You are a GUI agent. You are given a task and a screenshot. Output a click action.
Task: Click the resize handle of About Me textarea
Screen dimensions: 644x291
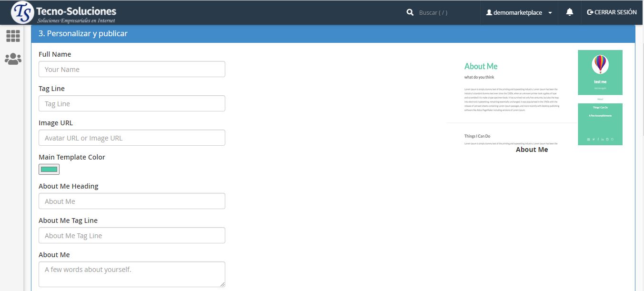tap(222, 284)
